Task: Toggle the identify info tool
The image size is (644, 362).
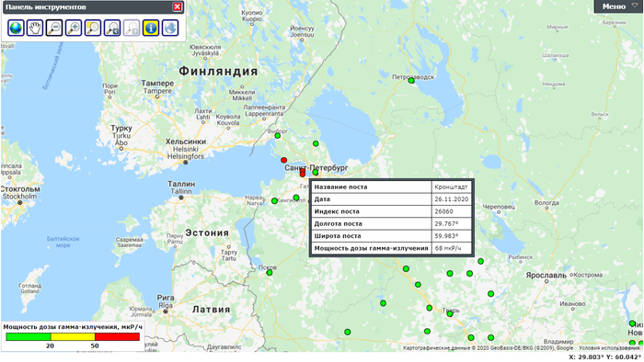Action: click(151, 28)
